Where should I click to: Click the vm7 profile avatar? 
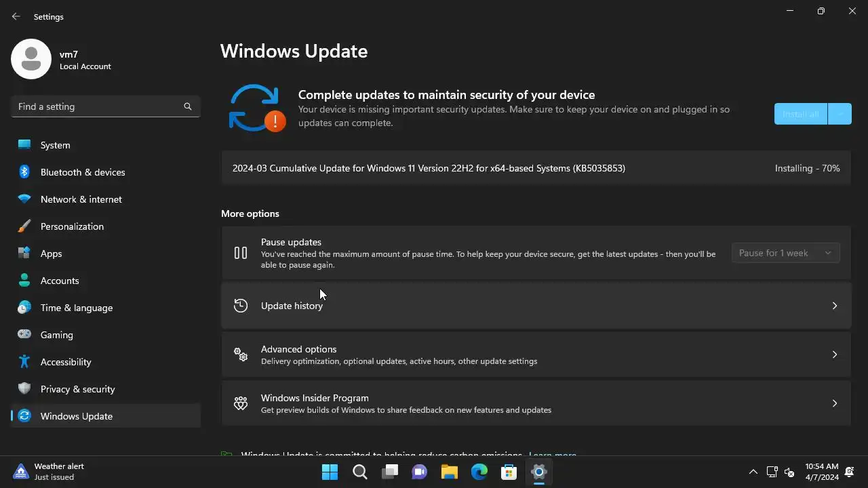(x=31, y=59)
